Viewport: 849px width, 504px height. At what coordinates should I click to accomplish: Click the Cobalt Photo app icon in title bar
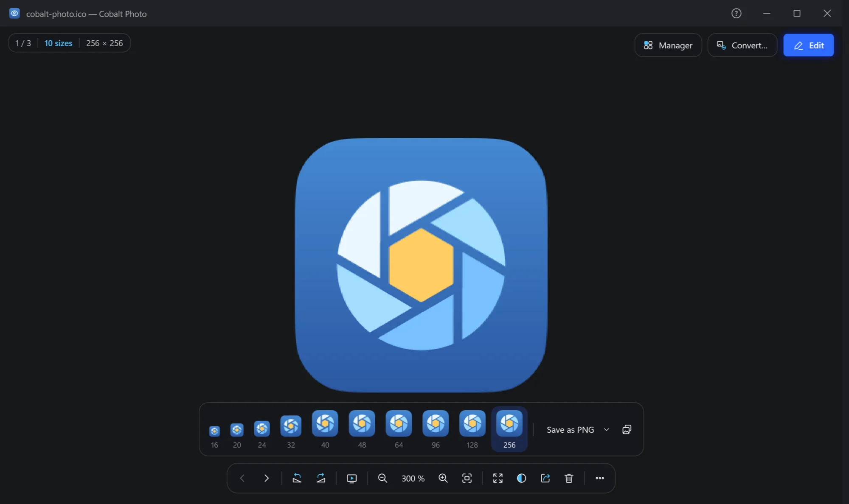click(x=14, y=14)
